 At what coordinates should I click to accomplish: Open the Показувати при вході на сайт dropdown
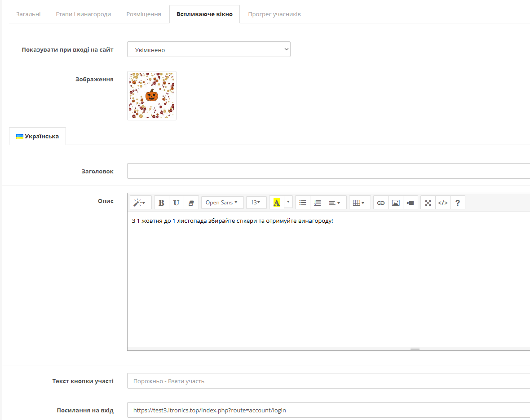point(209,49)
